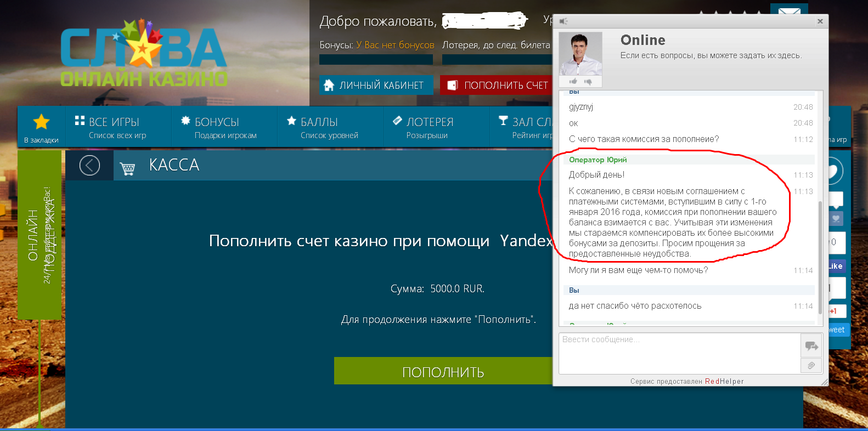Open the "ЗАЛ СЛАВЫ" rating menu item
868x431 pixels.
tap(521, 127)
